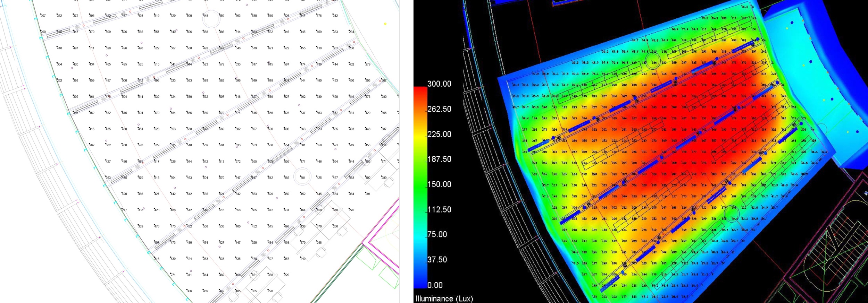Select the 662 lux value on the plan

pyautogui.click(x=303, y=97)
